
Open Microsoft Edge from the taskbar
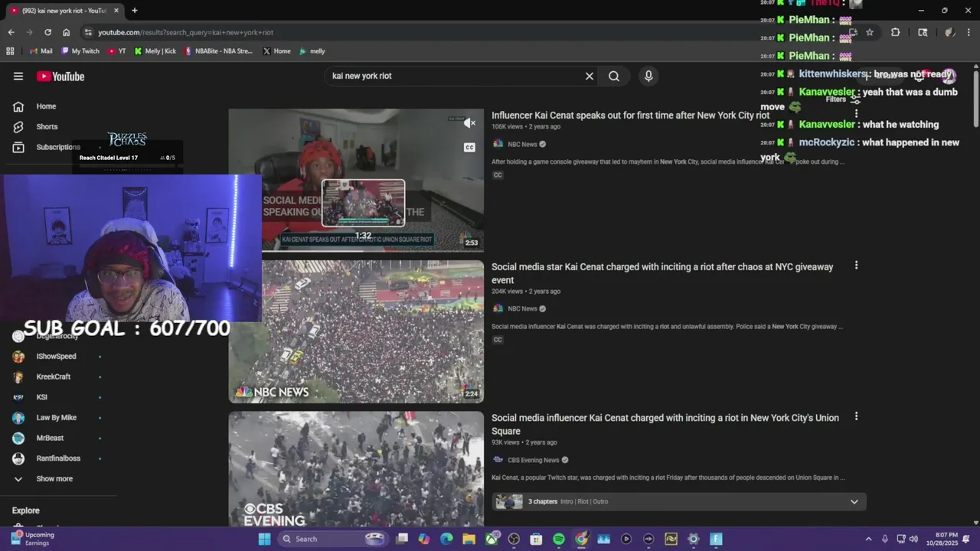tap(446, 539)
